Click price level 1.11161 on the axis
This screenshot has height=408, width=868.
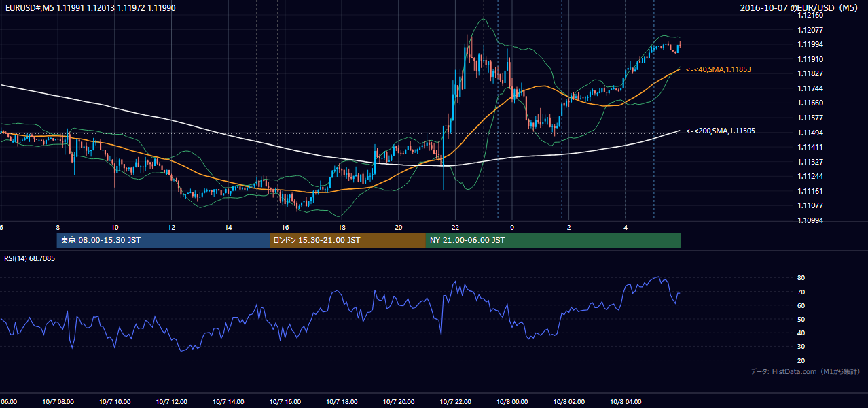point(810,191)
